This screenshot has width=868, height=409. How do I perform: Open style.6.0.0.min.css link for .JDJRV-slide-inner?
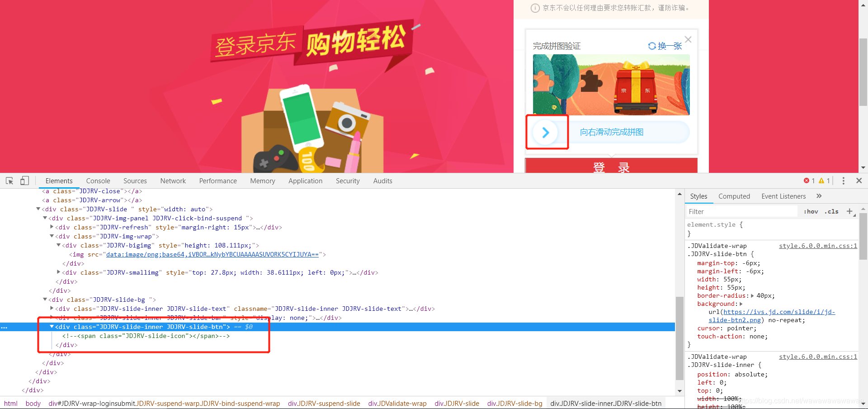(818, 357)
